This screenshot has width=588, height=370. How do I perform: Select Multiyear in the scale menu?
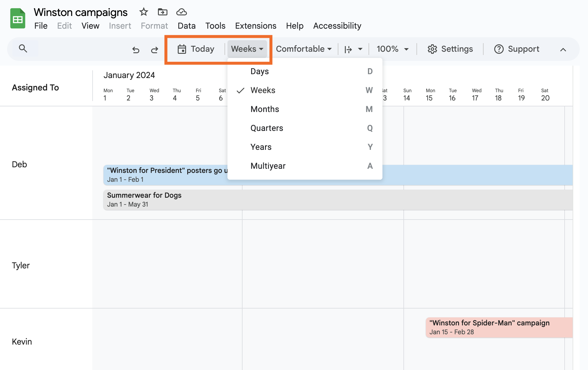[x=305, y=166]
